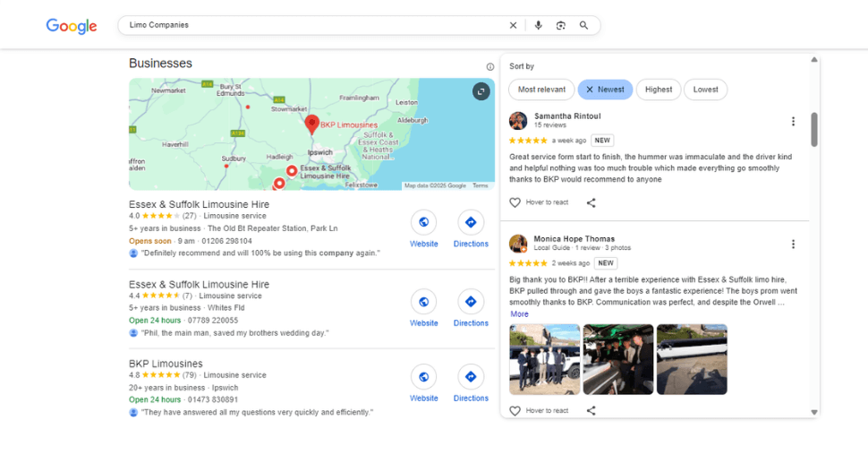Viewport: 868px width, 463px height.
Task: Click the "15 reviews" text under Samantha
Action: click(549, 125)
